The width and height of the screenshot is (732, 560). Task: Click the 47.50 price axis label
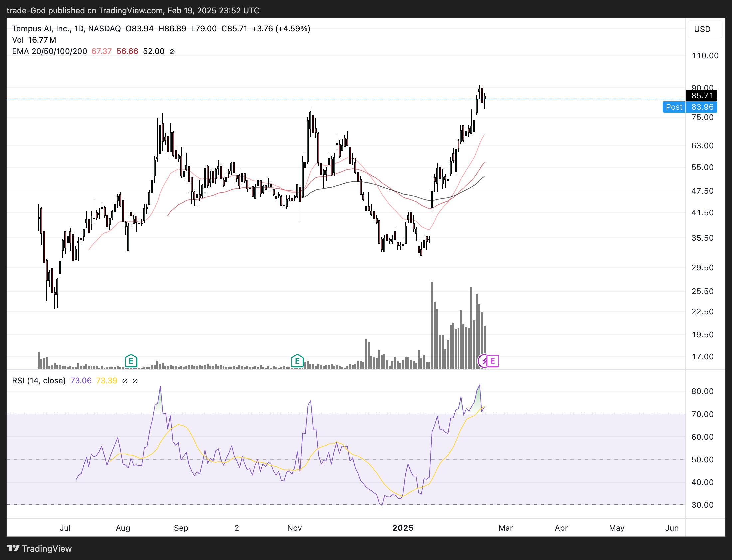point(703,191)
